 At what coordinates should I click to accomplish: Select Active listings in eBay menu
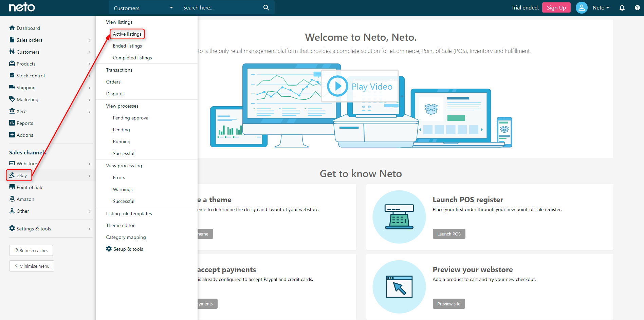coord(127,34)
